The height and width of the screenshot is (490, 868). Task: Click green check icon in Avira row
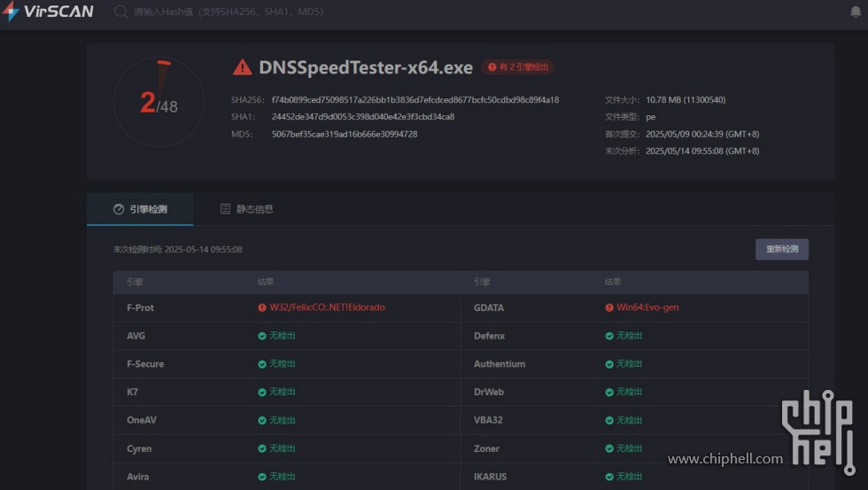coord(262,477)
